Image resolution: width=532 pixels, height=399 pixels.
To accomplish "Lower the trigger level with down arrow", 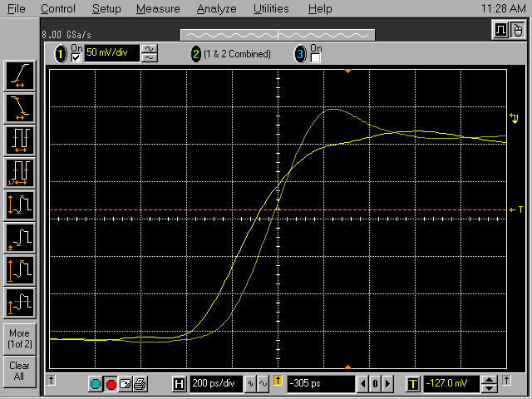I will coord(489,388).
